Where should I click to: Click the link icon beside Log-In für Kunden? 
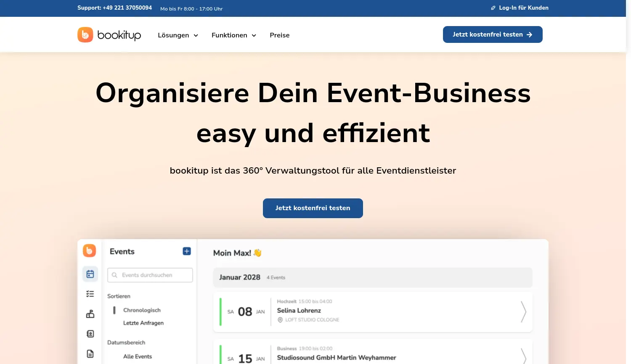(x=493, y=8)
